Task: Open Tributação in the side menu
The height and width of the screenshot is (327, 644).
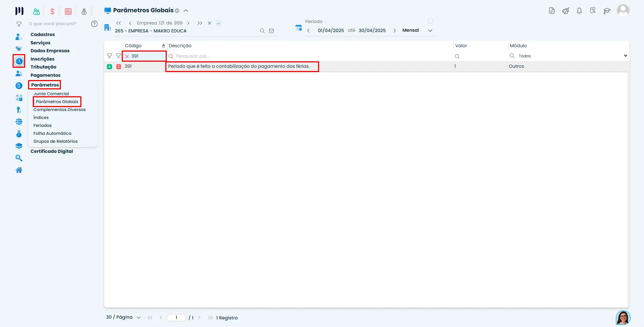Action: (x=43, y=67)
